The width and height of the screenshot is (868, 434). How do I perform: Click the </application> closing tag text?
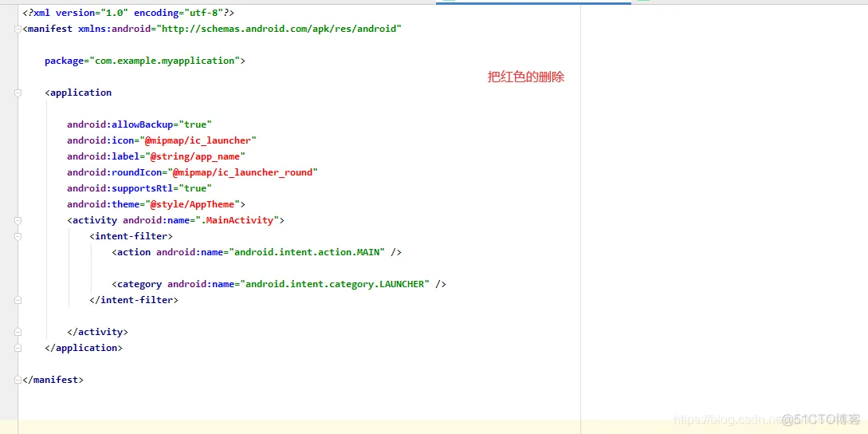pyautogui.click(x=84, y=348)
